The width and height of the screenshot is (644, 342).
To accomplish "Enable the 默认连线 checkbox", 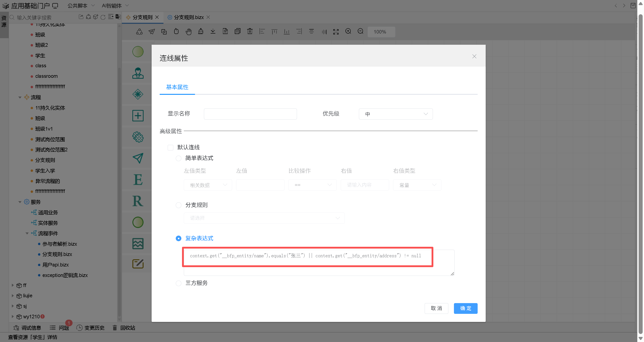I will click(170, 148).
